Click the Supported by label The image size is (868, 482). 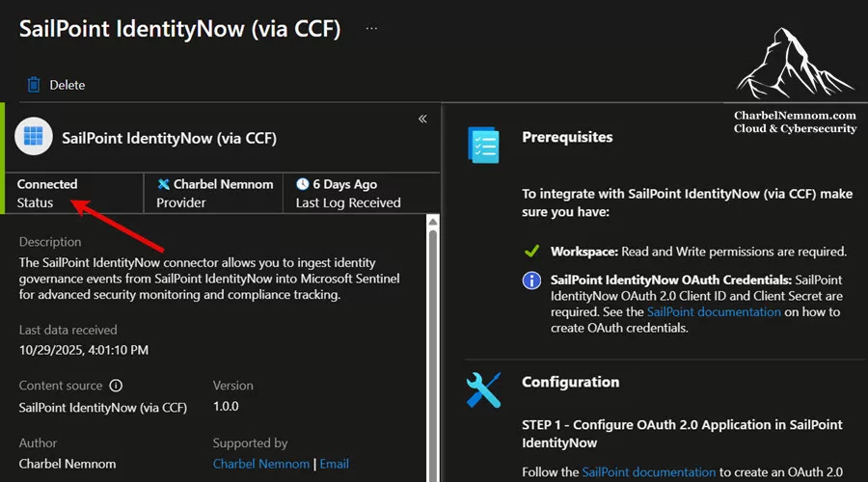[250, 443]
